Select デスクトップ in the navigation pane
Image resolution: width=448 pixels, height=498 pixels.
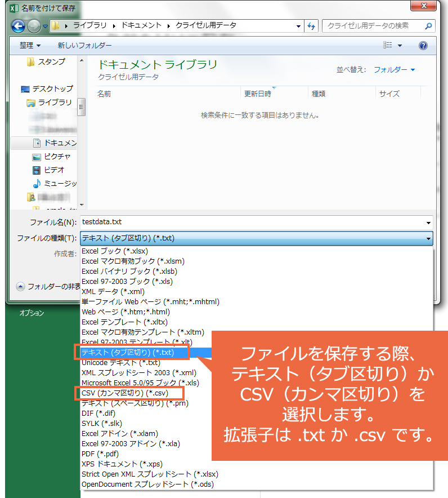47,88
